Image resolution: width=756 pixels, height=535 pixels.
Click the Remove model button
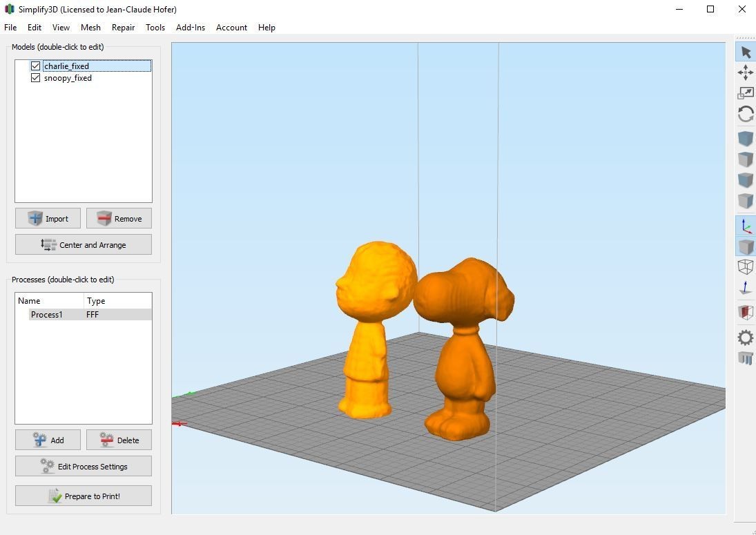[x=119, y=218]
